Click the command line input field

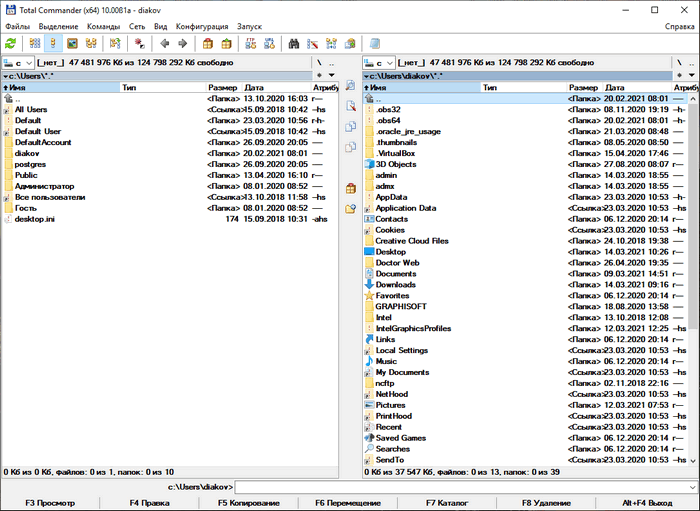click(x=465, y=487)
